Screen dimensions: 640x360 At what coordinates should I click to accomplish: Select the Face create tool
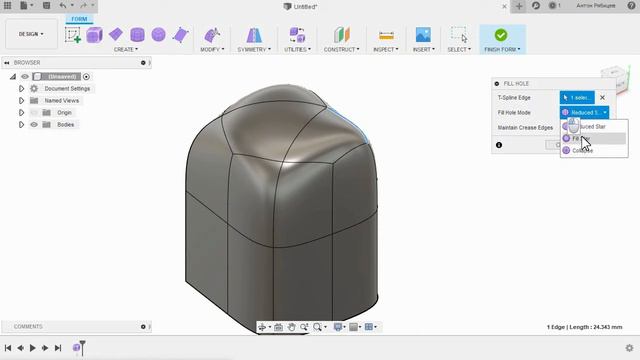pyautogui.click(x=180, y=35)
